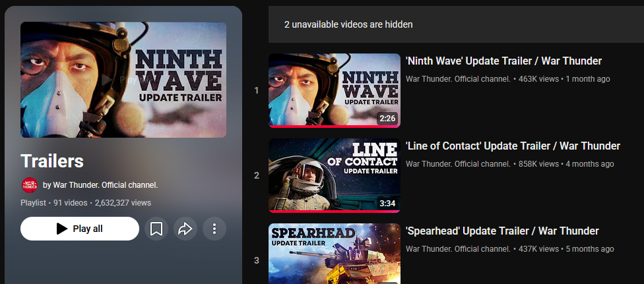Viewport: 644px width, 284px height.
Task: Open channel name under Line of Contact video
Action: [x=458, y=164]
